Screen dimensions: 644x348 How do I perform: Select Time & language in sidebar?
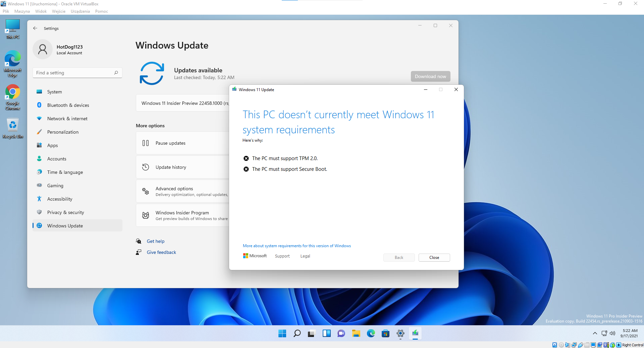click(77, 172)
